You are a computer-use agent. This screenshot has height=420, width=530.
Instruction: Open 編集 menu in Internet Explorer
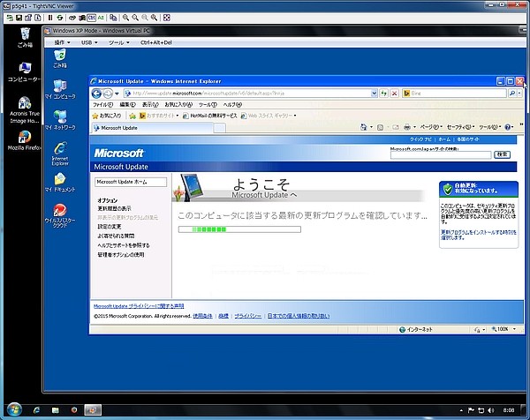pos(127,105)
